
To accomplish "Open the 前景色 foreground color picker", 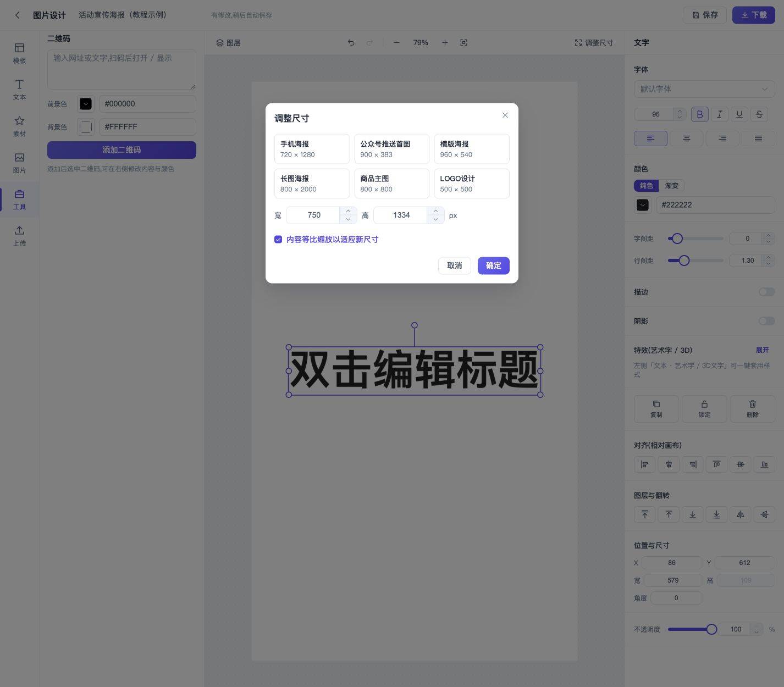I will click(86, 104).
